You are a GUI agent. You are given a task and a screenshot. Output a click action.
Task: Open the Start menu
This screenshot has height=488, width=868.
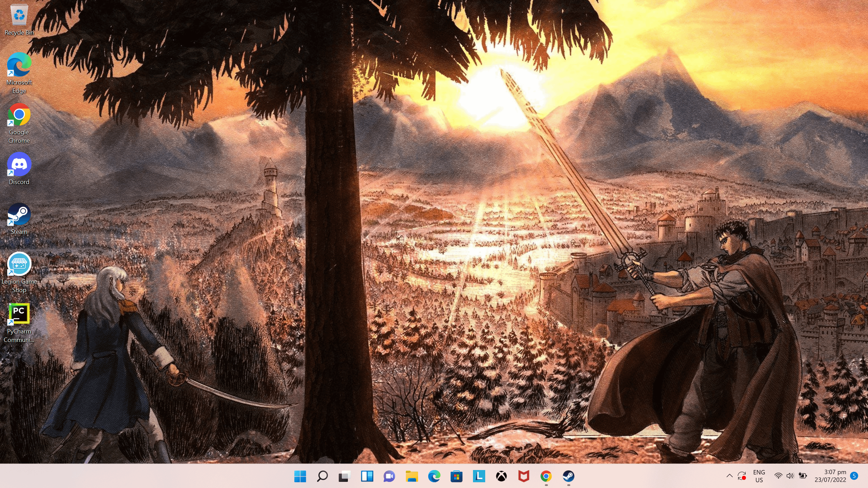click(x=300, y=476)
